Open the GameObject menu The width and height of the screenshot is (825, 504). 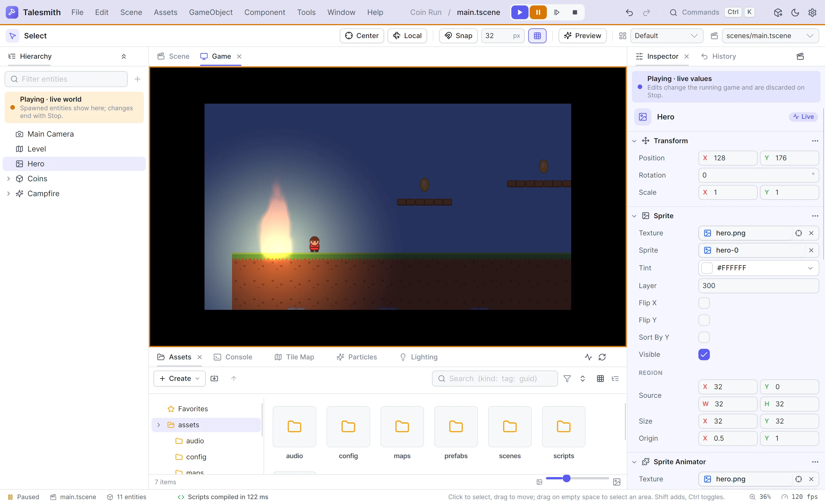211,12
